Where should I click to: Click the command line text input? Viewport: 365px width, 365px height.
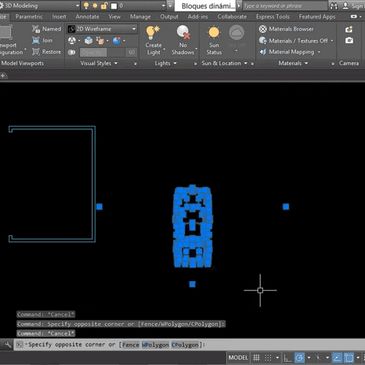click(x=189, y=345)
